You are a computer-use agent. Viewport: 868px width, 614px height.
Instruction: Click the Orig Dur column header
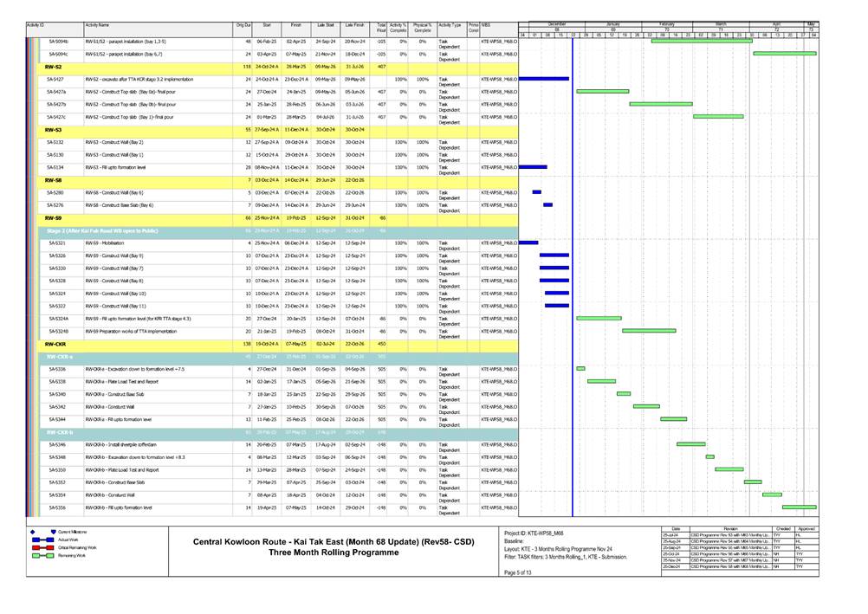(x=243, y=28)
